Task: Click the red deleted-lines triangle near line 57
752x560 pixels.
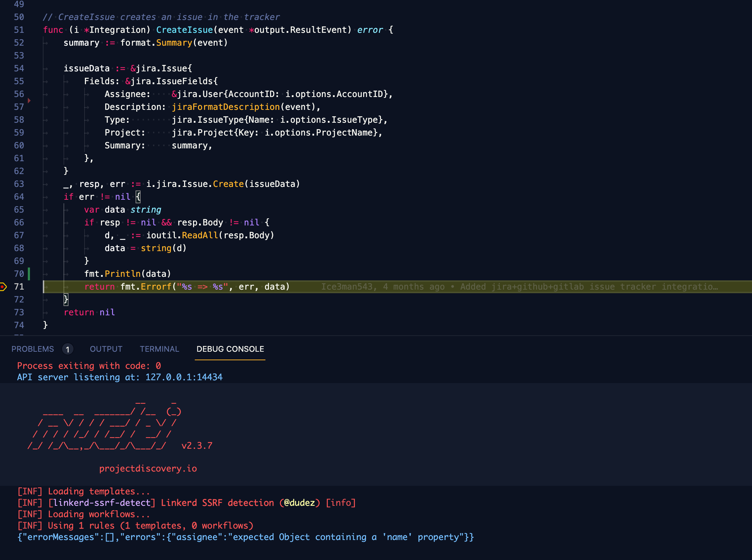Action: click(29, 101)
